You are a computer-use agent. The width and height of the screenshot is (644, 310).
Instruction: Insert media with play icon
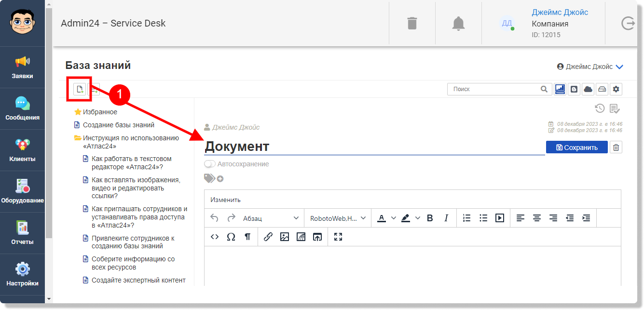point(500,218)
